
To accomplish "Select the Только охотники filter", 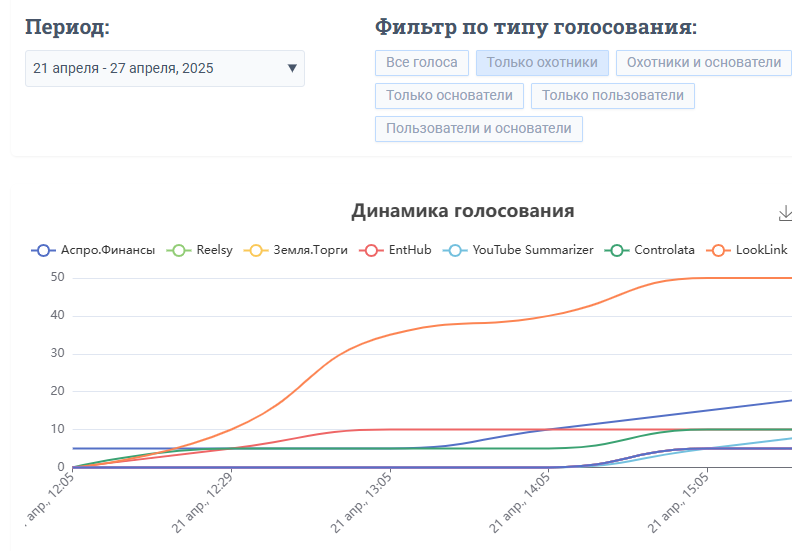I will [x=542, y=63].
